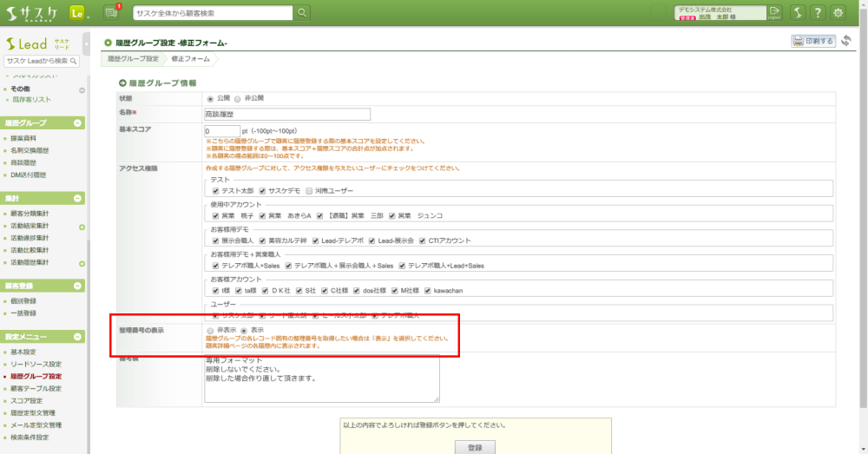The height and width of the screenshot is (454, 868).
Task: Click the magnifier button beside global search
Action: (302, 13)
